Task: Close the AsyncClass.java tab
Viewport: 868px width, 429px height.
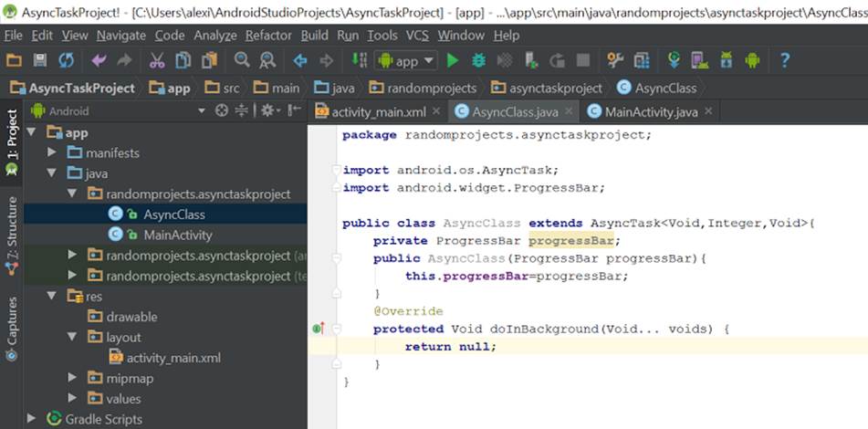Action: (x=569, y=111)
